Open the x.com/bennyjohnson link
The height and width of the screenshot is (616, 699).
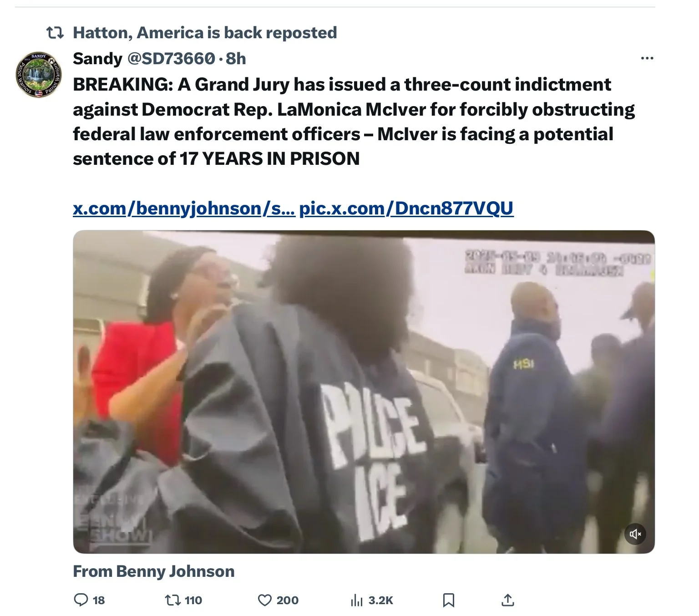184,208
